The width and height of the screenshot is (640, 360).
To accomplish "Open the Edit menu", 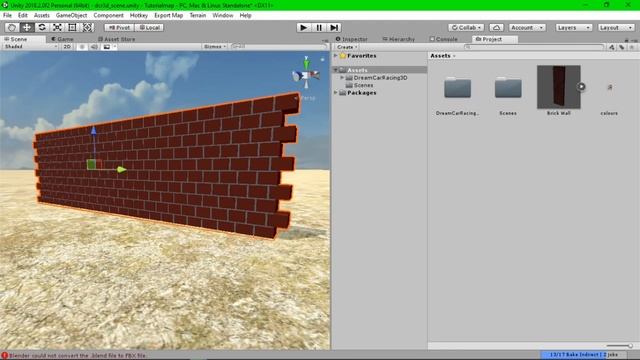I will pyautogui.click(x=22, y=15).
